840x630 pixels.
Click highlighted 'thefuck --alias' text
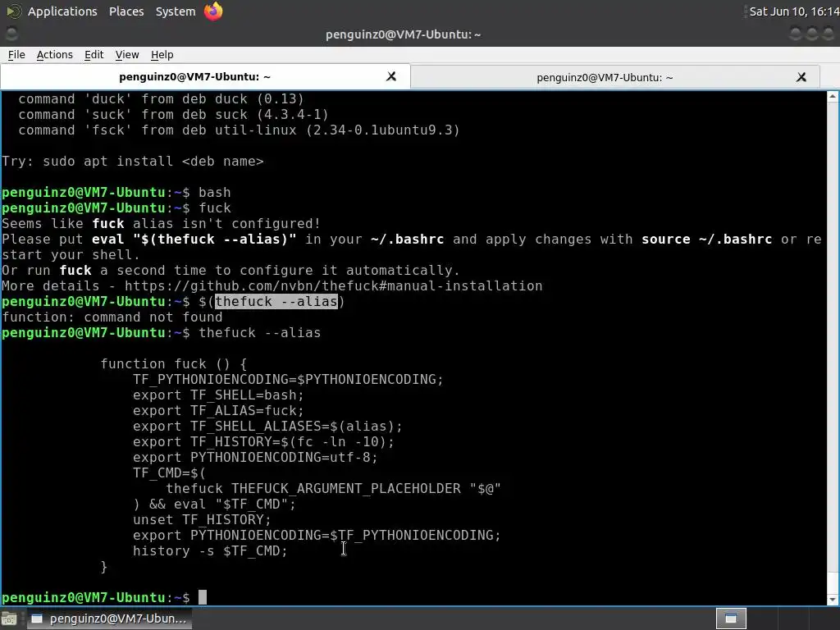tap(276, 302)
